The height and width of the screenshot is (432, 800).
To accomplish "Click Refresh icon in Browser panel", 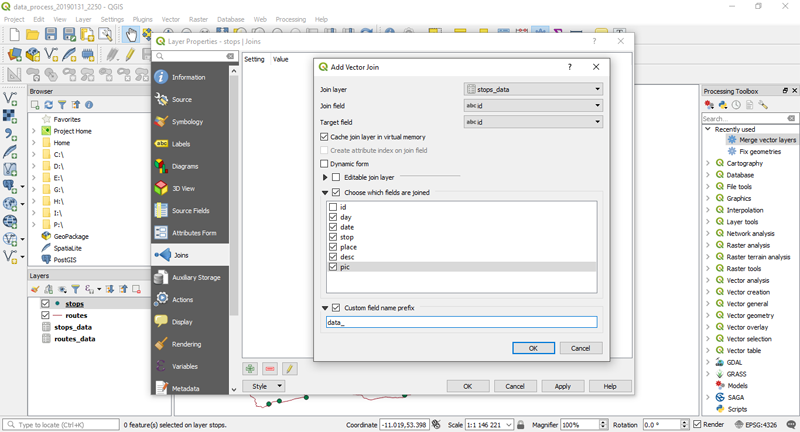I will 48,105.
